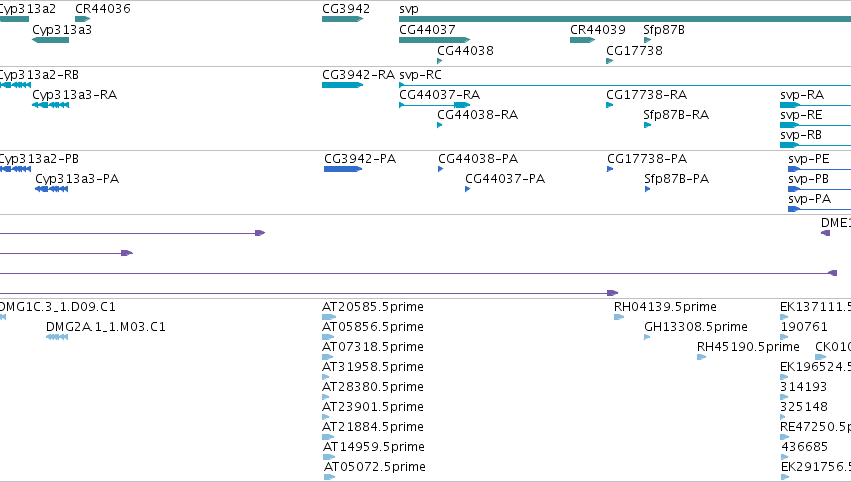Click the CG44037-RA transcript label

[x=440, y=94]
